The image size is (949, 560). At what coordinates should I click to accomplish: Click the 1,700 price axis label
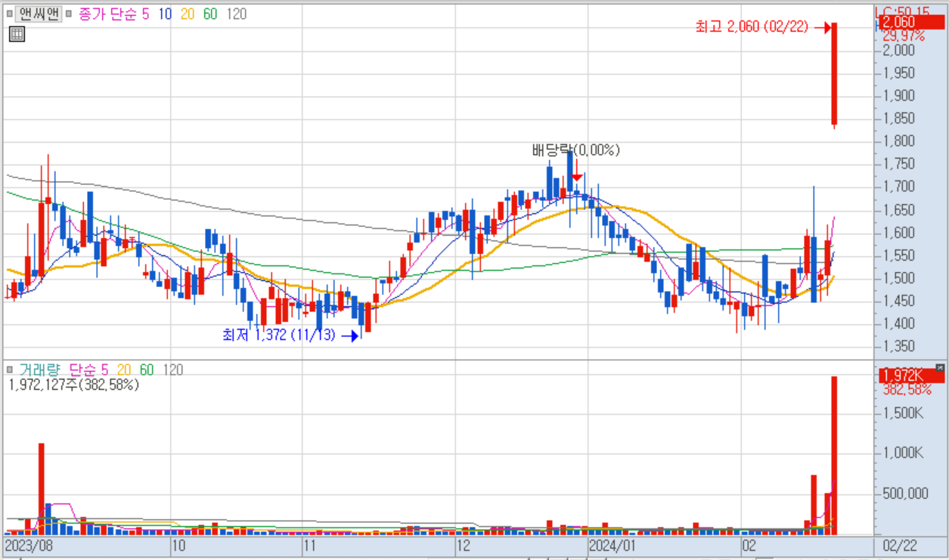pos(898,187)
